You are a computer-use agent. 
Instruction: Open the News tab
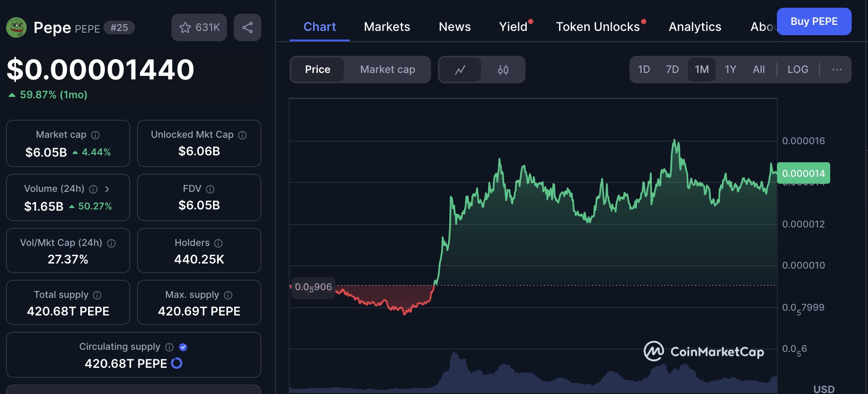pyautogui.click(x=455, y=27)
